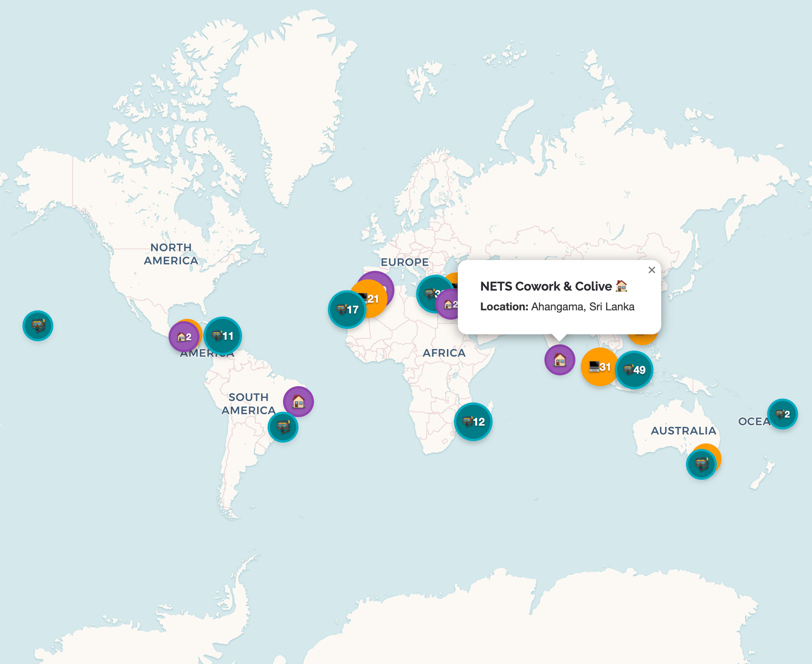
Task: Open the orange laptop cluster labeled 31
Action: pyautogui.click(x=598, y=366)
